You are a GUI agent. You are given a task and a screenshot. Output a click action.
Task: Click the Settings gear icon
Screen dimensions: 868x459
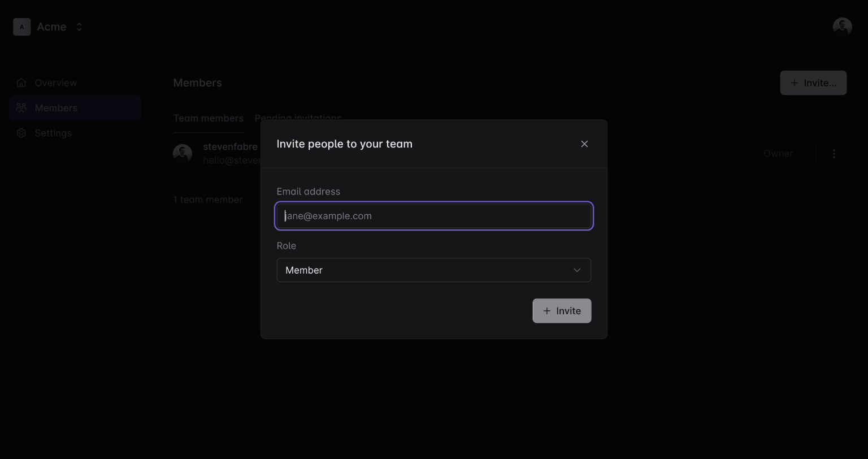pos(21,133)
